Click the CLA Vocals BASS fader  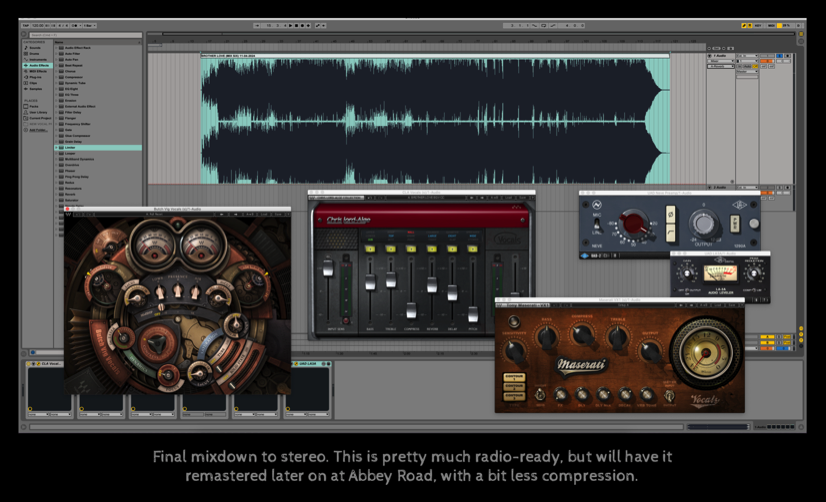click(370, 282)
